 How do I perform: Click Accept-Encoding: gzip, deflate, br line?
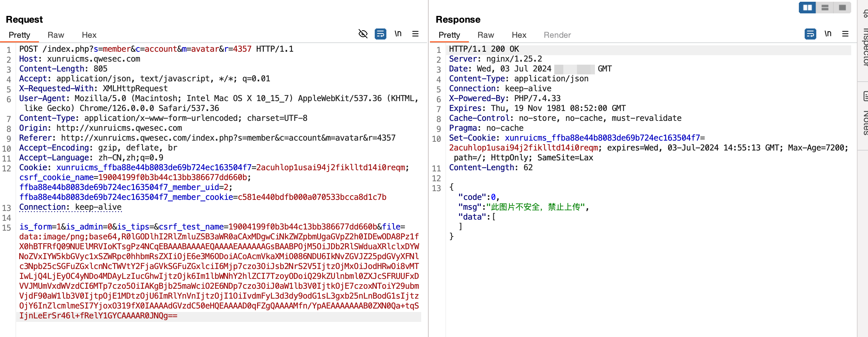pyautogui.click(x=98, y=148)
